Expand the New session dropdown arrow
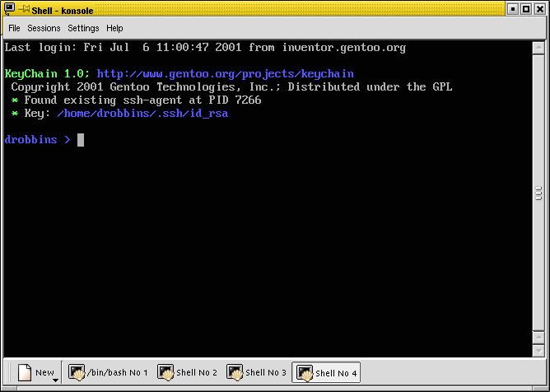550x392 pixels. pyautogui.click(x=55, y=380)
